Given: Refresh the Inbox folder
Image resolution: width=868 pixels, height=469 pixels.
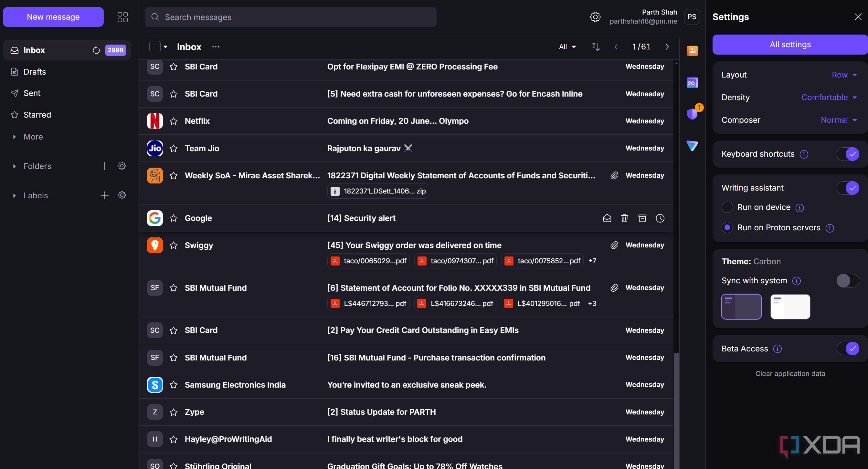Looking at the screenshot, I should click(96, 50).
